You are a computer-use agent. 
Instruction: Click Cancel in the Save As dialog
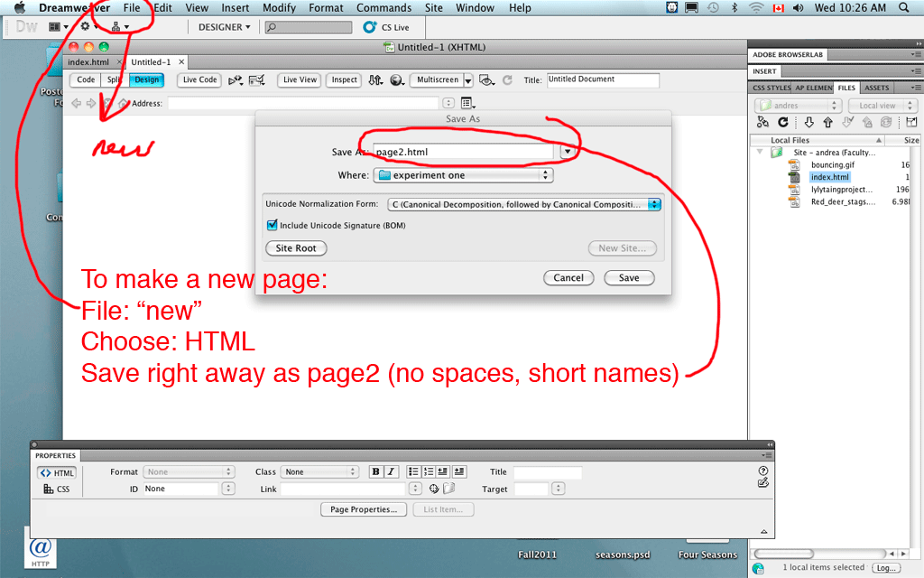(568, 278)
